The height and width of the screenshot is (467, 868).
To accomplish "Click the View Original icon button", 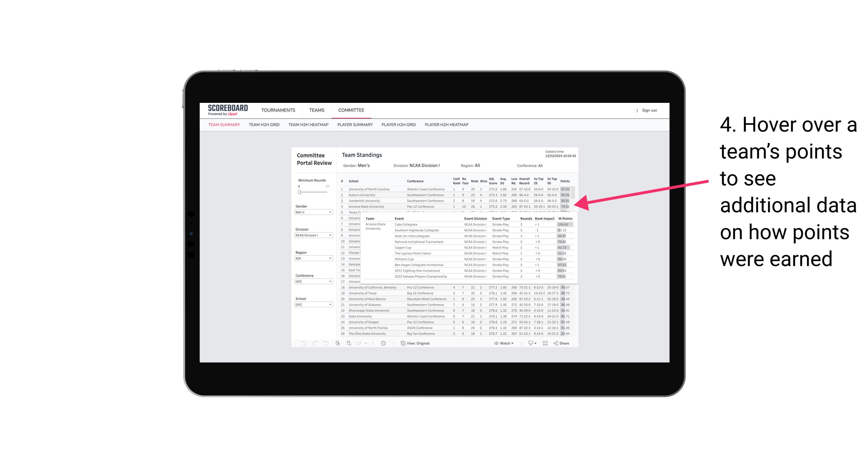I will [403, 343].
